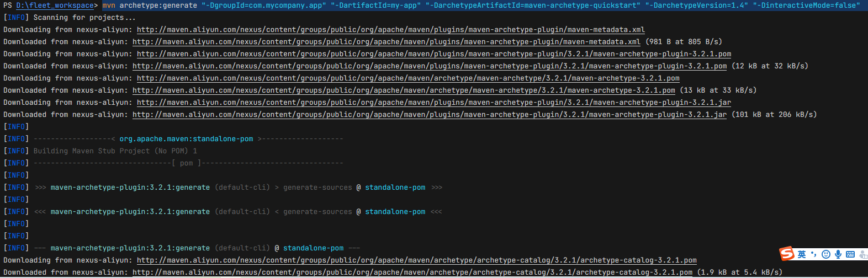Start voice input with the microphone icon
Screen dimensions: 868x278
[x=838, y=254]
